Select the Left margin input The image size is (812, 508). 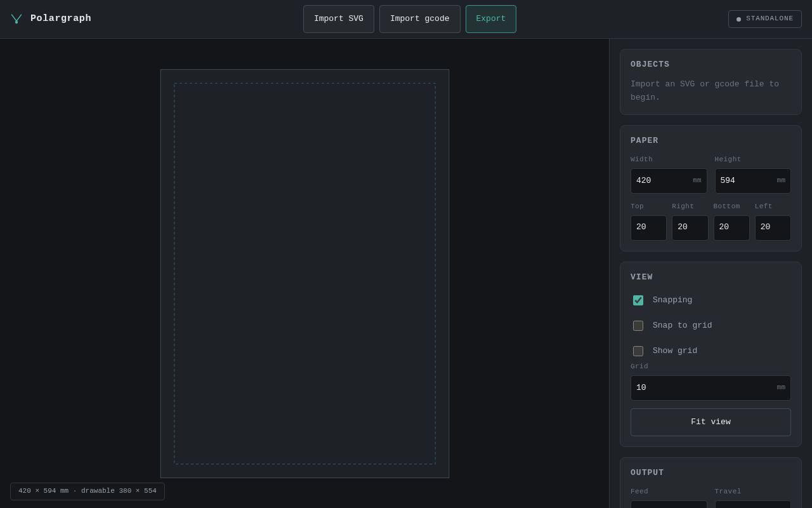point(773,228)
